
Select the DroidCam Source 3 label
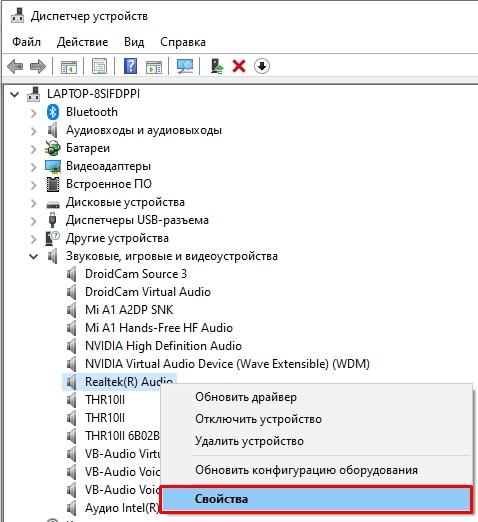click(x=136, y=274)
